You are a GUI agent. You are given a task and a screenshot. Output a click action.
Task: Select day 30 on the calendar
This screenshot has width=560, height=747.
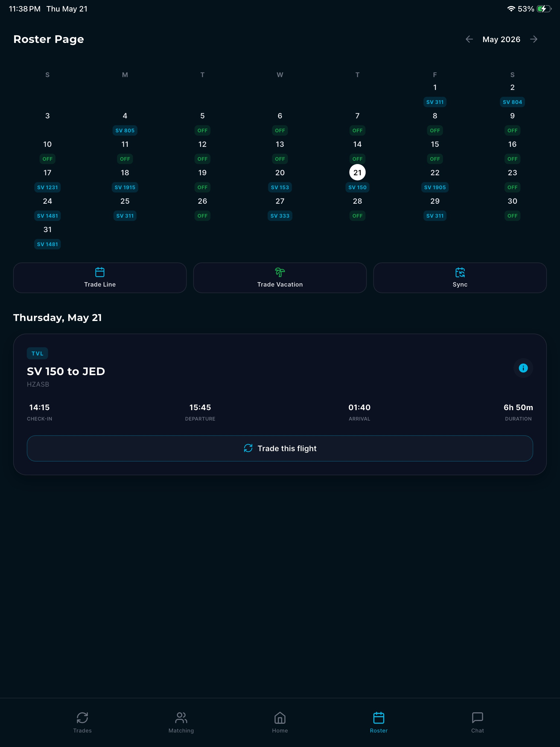512,201
